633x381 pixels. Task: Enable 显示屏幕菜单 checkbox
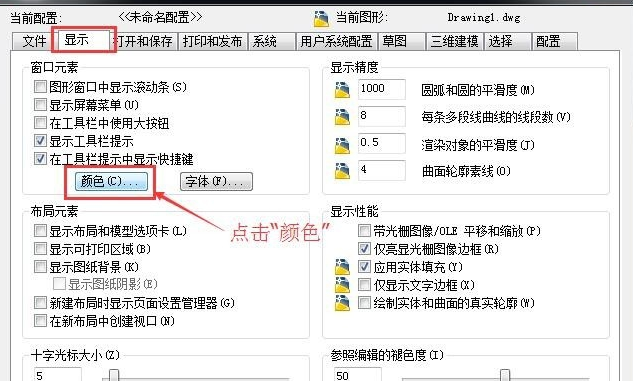[40, 105]
